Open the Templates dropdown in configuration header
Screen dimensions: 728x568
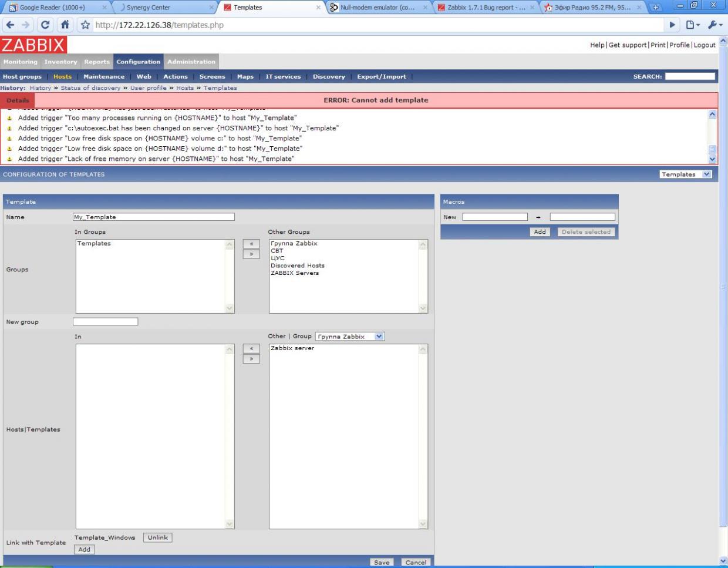pos(685,174)
